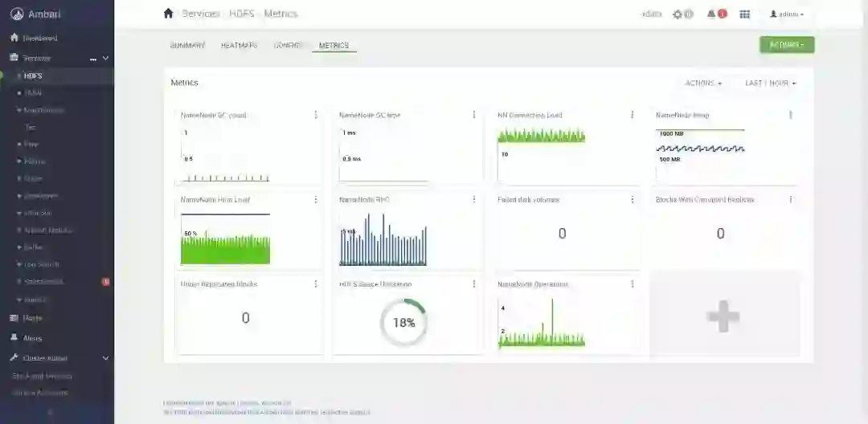This screenshot has height=424, width=868.
Task: Open the green service Actions dropdown button
Action: tap(787, 45)
